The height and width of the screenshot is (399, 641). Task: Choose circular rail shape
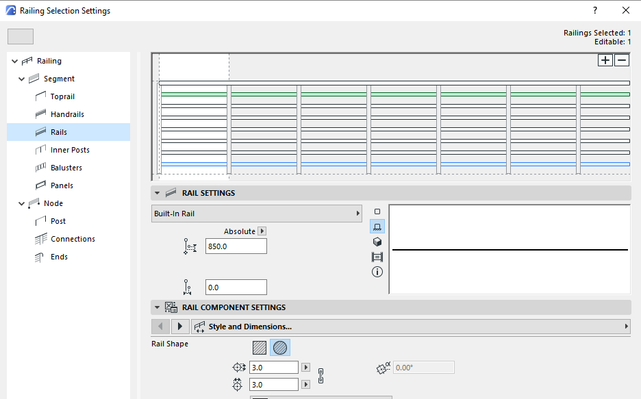coord(280,348)
